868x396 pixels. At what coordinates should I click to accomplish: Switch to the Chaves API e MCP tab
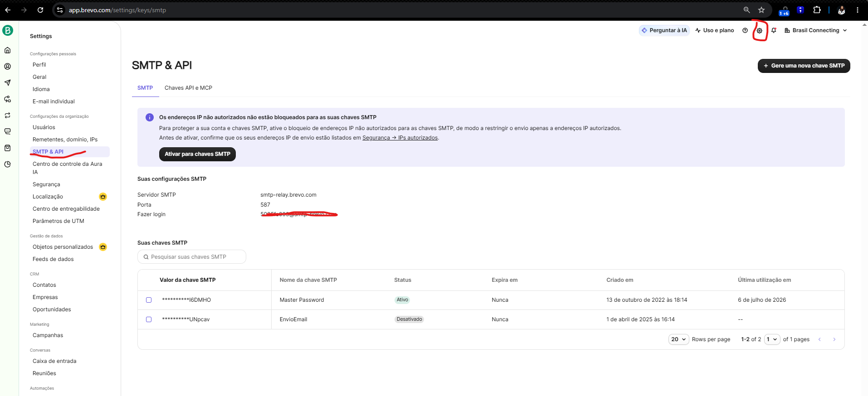(x=188, y=88)
